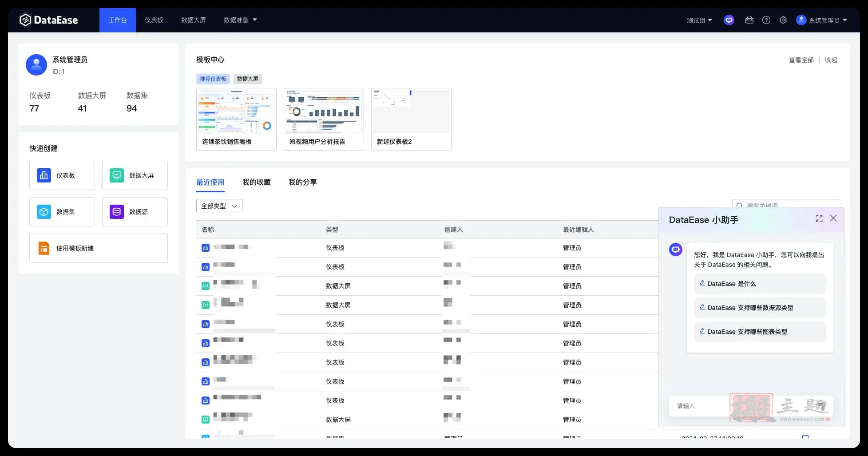Click the 数据集 cube icon

click(x=44, y=212)
